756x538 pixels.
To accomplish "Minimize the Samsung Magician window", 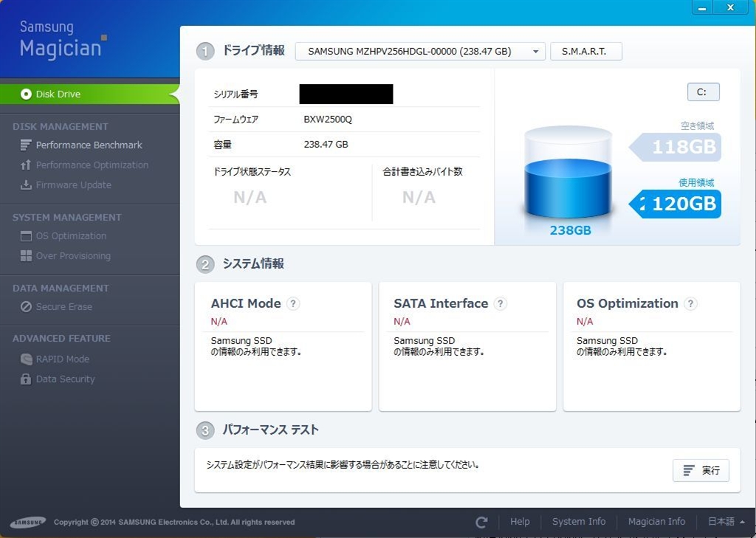I will coord(703,7).
